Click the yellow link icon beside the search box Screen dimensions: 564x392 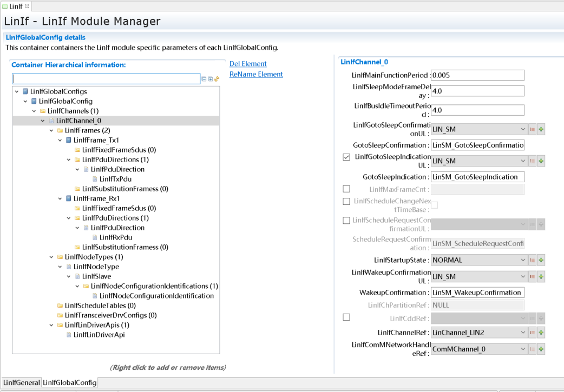coord(217,79)
